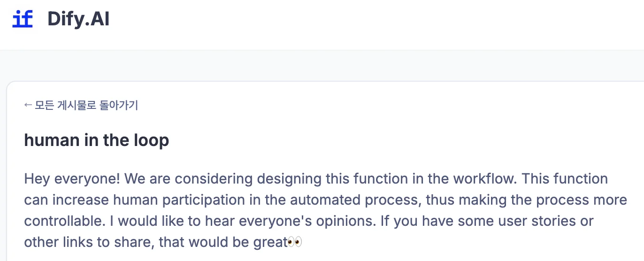Click the blue "if" logo icon

pos(23,19)
